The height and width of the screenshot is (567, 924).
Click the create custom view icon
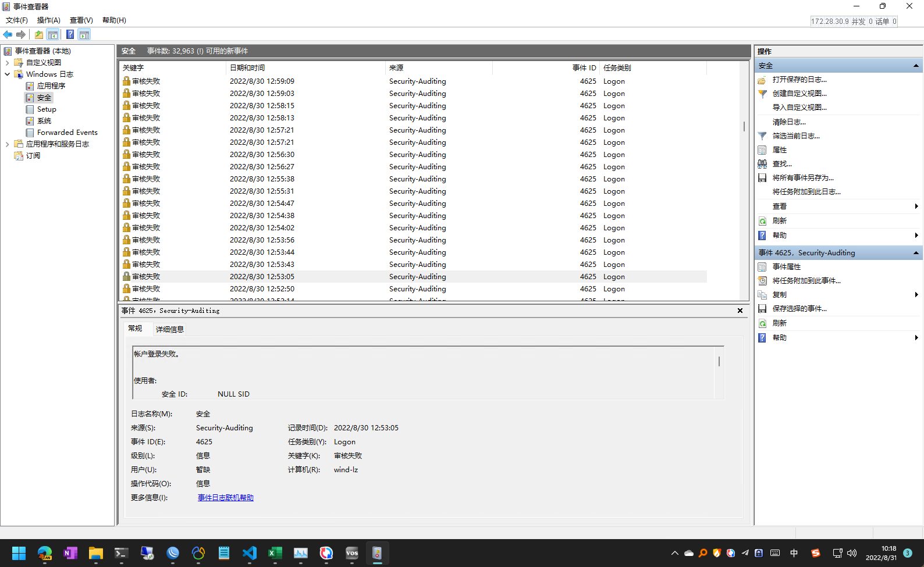coord(762,94)
